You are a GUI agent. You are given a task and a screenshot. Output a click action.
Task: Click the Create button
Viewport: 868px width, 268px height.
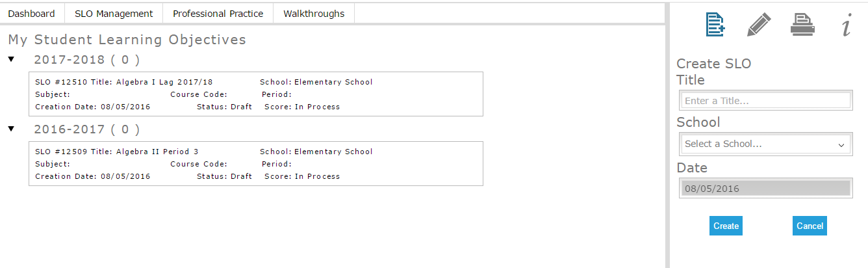pyautogui.click(x=726, y=226)
